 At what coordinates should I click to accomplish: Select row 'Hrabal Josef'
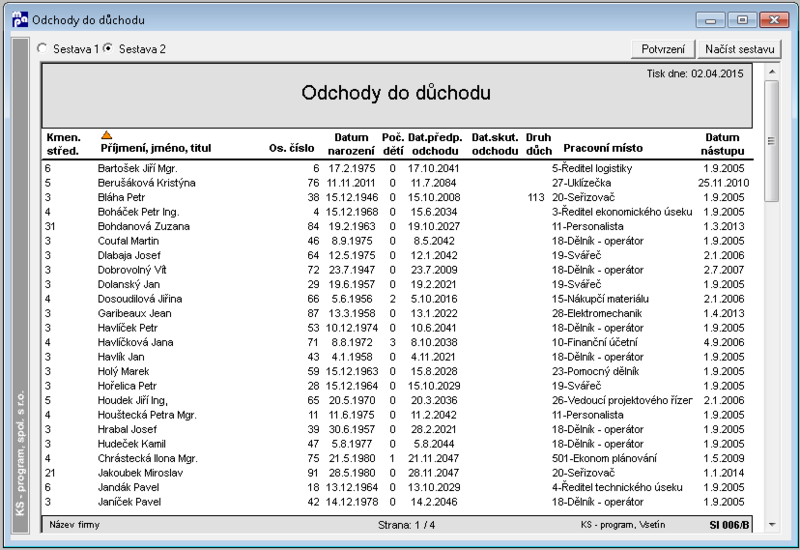(x=397, y=430)
